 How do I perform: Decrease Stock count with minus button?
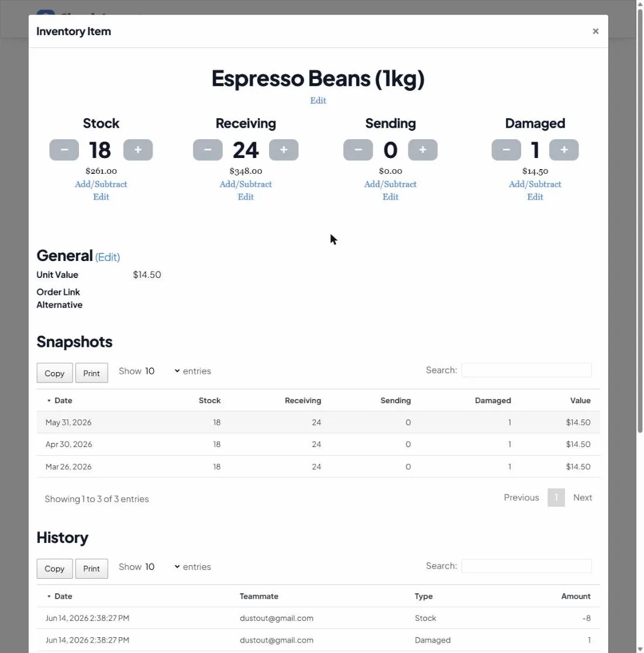(64, 150)
